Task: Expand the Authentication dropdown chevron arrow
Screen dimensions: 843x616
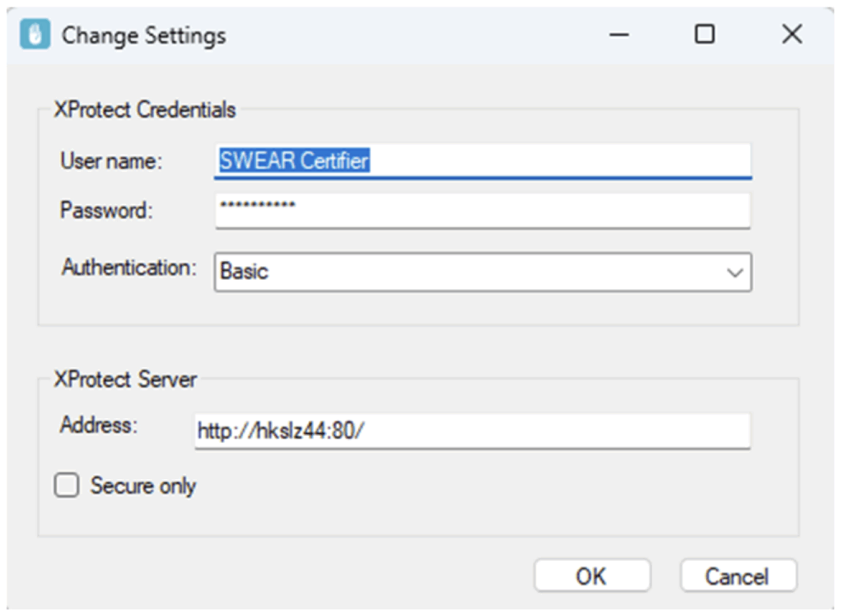Action: click(735, 273)
